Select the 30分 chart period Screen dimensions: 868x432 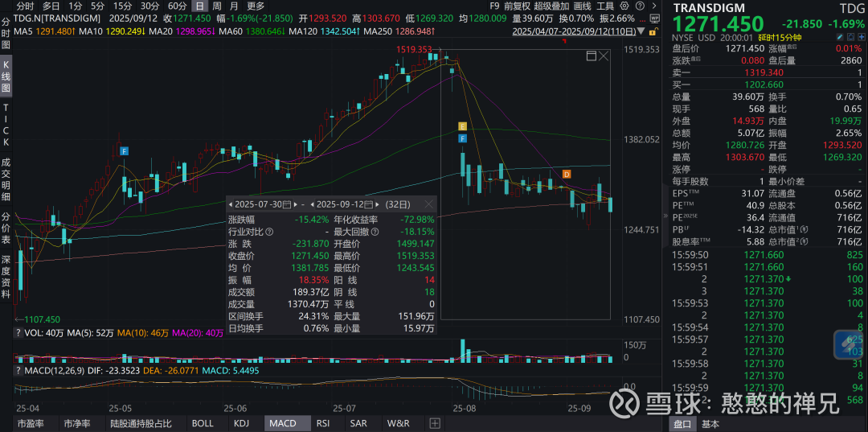(x=149, y=6)
